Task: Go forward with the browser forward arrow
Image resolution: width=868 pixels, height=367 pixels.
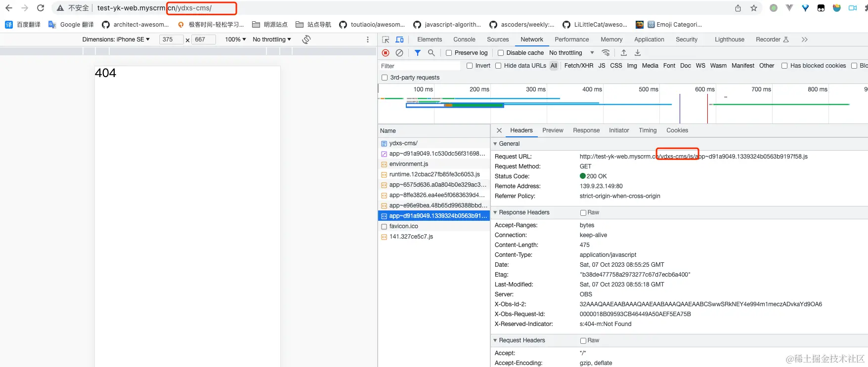Action: click(25, 8)
